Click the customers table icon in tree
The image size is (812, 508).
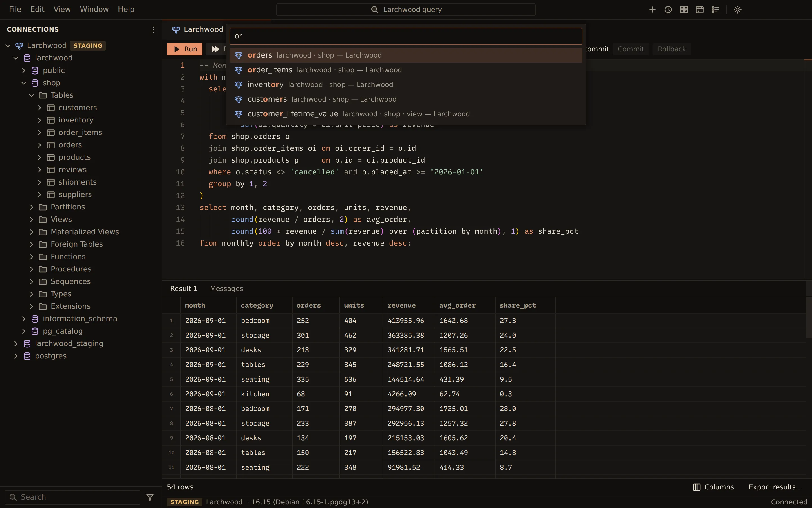[x=51, y=108]
